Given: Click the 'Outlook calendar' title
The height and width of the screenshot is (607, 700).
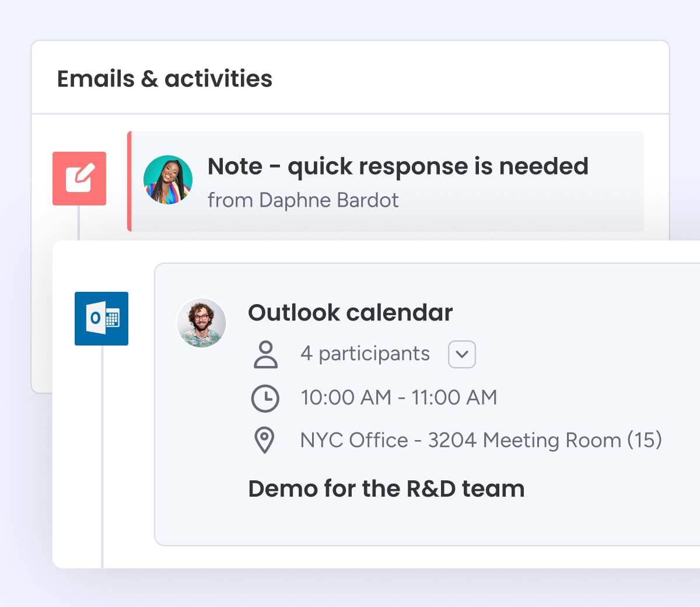Looking at the screenshot, I should click(351, 313).
